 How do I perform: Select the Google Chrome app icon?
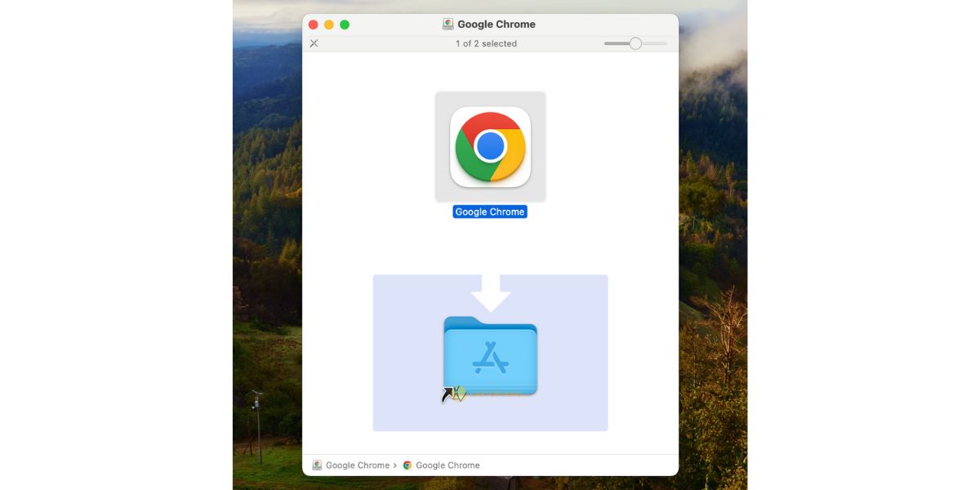(x=490, y=147)
